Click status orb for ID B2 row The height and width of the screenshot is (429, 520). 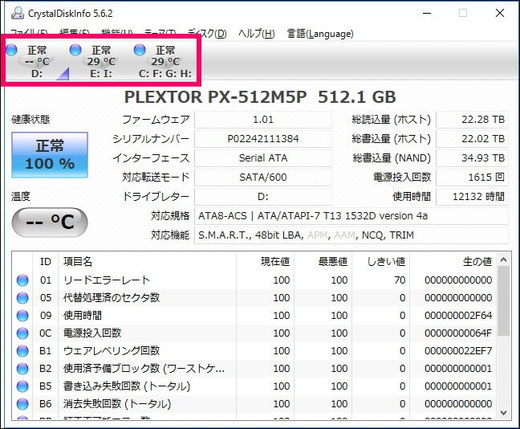coord(22,368)
